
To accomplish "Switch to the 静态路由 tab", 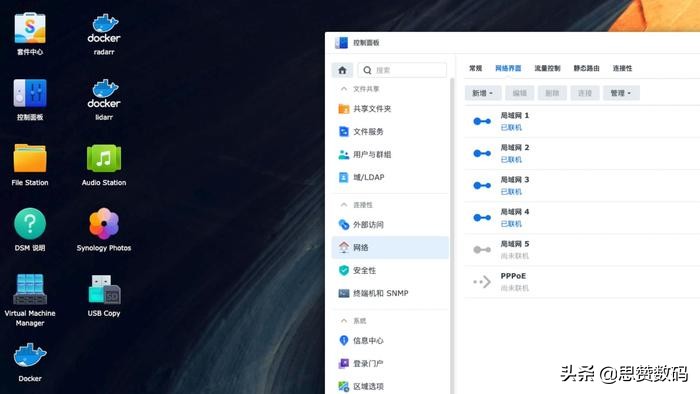I will click(586, 68).
